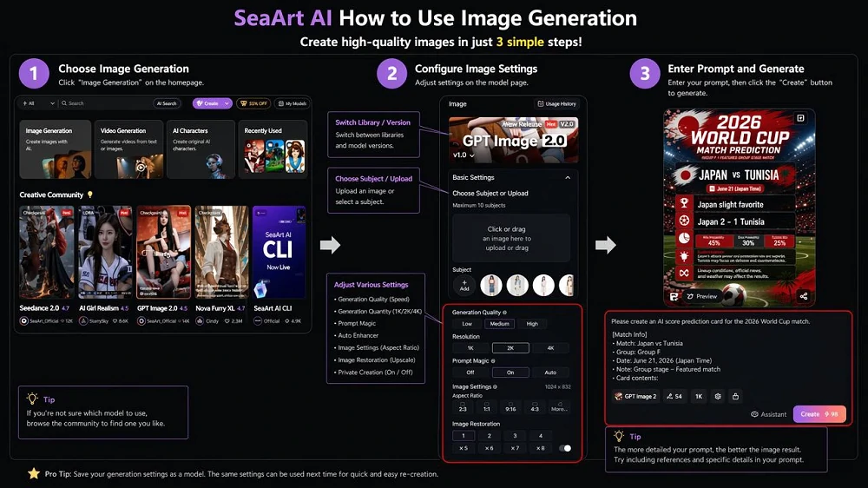Open More aspect ratio options
The image size is (868, 488).
pos(559,408)
